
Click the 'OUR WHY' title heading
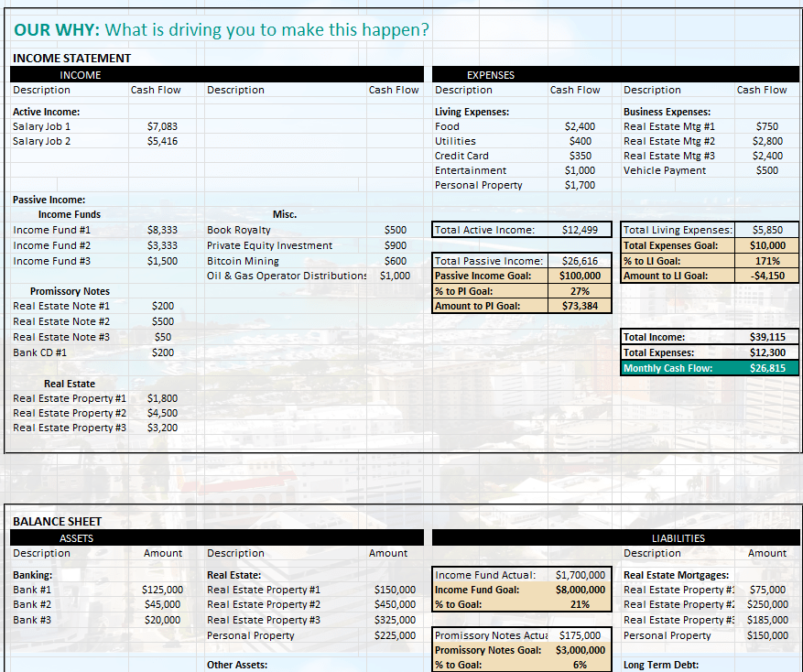pos(221,29)
